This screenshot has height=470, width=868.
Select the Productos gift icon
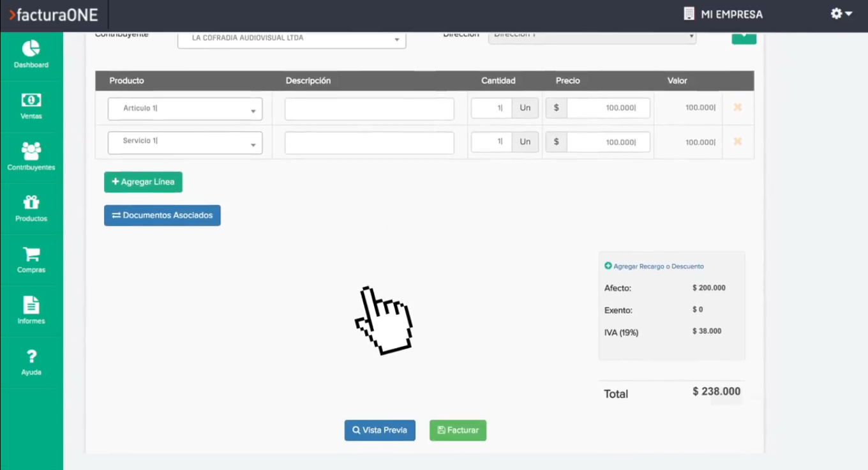pyautogui.click(x=31, y=202)
